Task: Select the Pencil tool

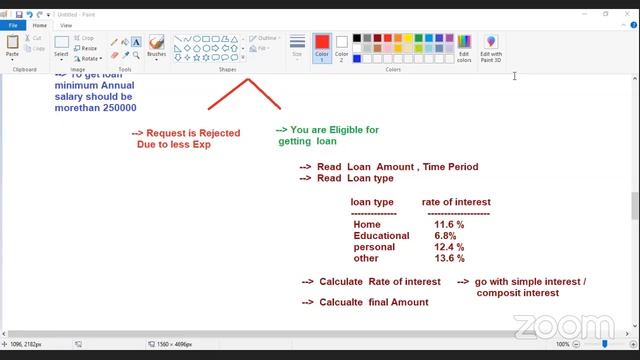Action: pyautogui.click(x=114, y=42)
